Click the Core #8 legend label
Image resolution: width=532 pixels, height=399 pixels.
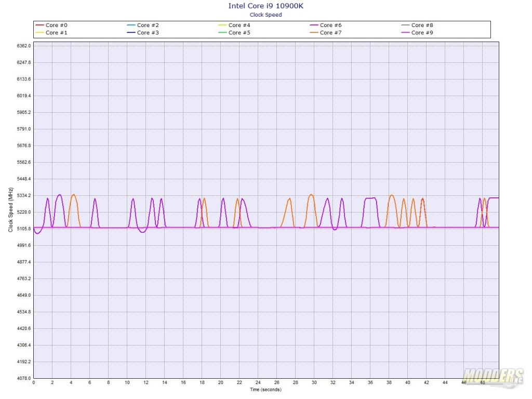coord(422,25)
